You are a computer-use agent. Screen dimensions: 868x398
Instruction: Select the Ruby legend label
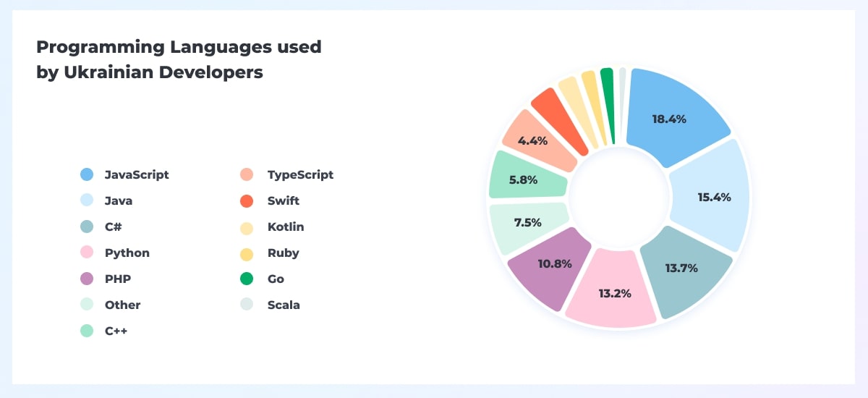pyautogui.click(x=283, y=253)
